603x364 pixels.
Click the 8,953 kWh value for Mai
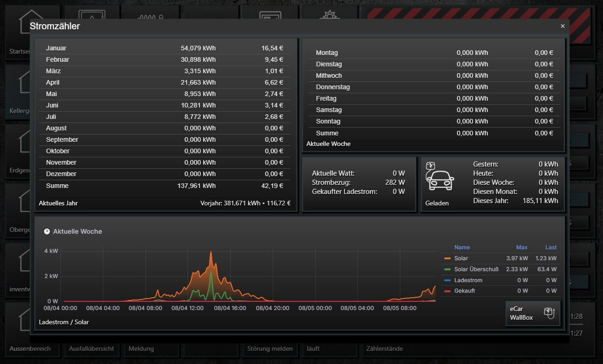200,94
